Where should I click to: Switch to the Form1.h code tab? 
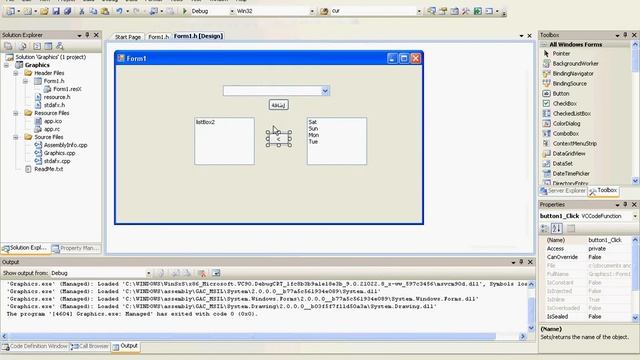158,37
